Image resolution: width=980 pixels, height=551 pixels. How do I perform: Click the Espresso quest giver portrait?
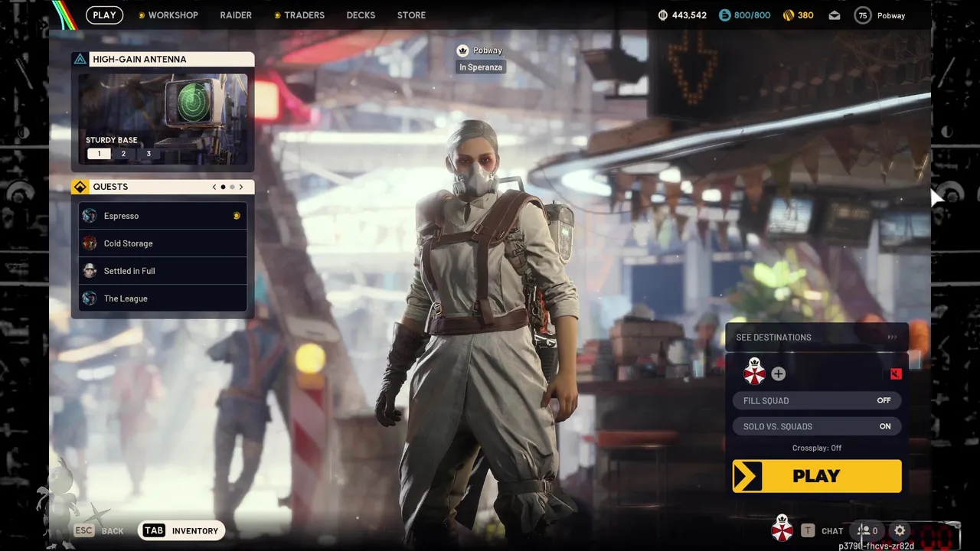click(90, 216)
